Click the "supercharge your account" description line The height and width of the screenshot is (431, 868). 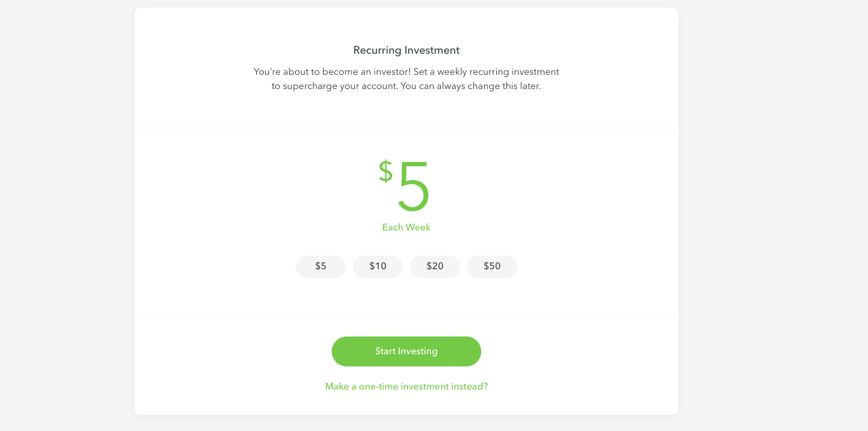point(406,86)
